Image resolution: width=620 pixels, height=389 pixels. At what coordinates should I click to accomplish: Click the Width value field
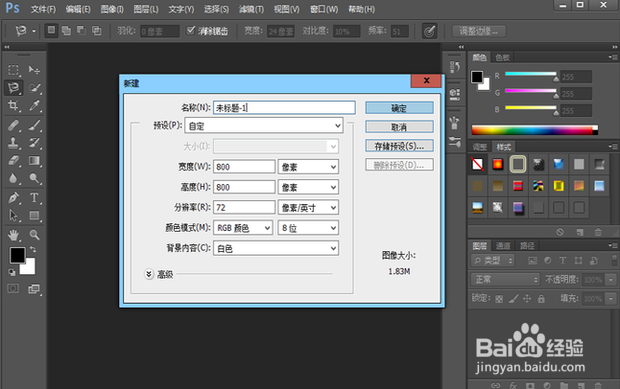coord(244,167)
